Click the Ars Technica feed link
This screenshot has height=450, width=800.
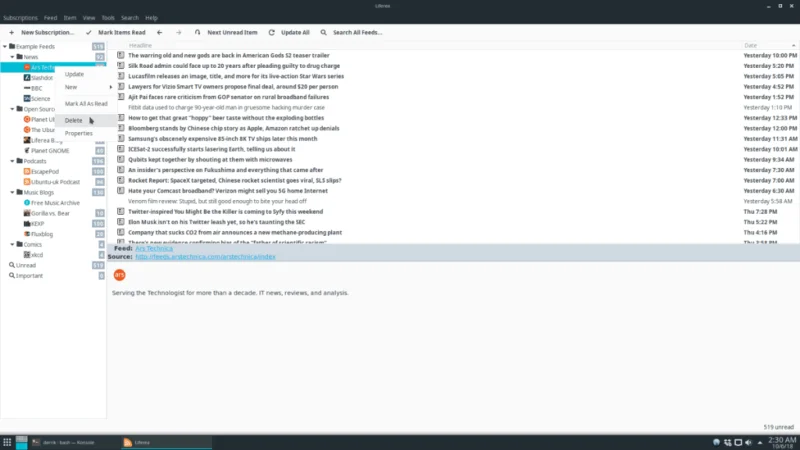coord(154,248)
